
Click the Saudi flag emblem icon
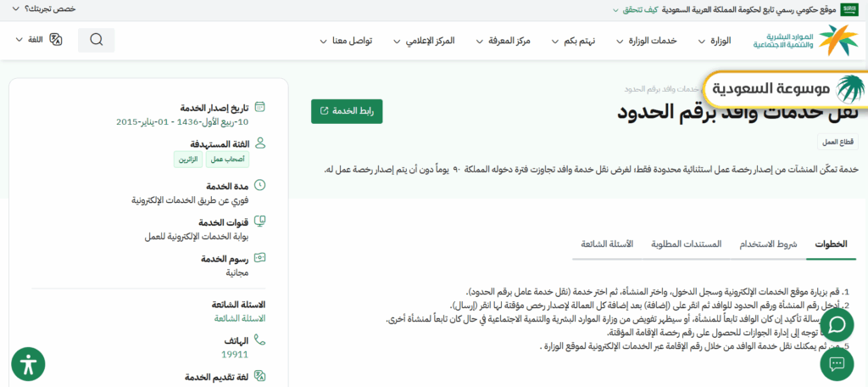(849, 9)
